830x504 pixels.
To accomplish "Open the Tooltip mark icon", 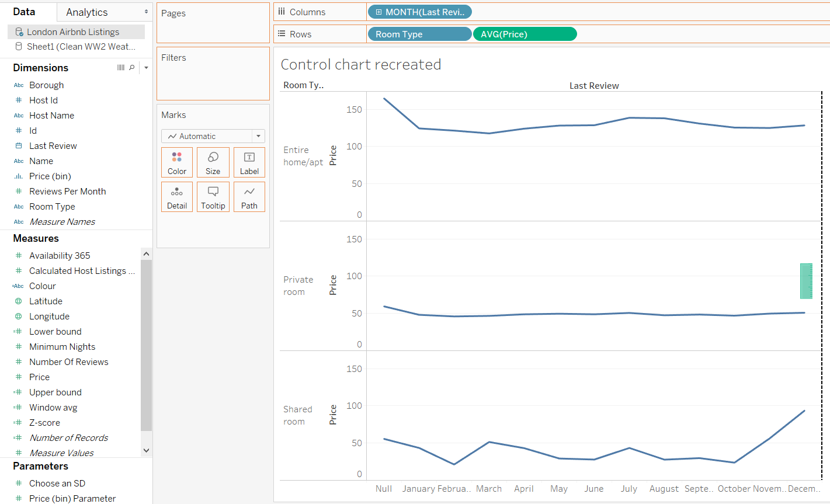I will click(x=213, y=196).
